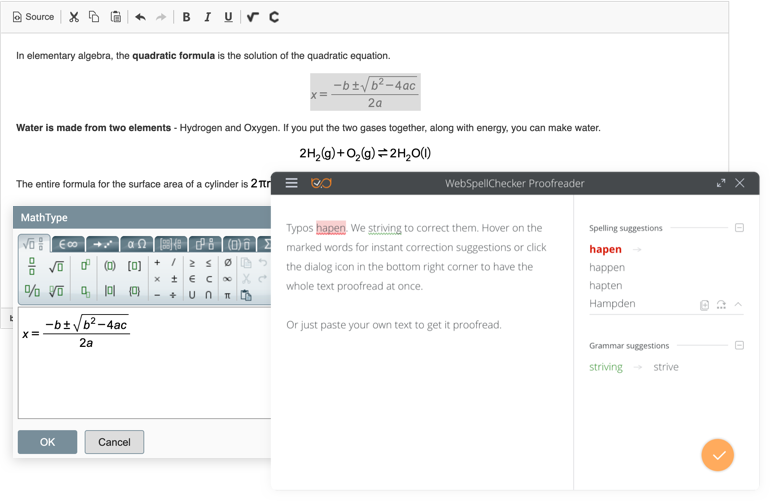
Task: Toggle Underline formatting in editor toolbar
Action: click(x=228, y=17)
